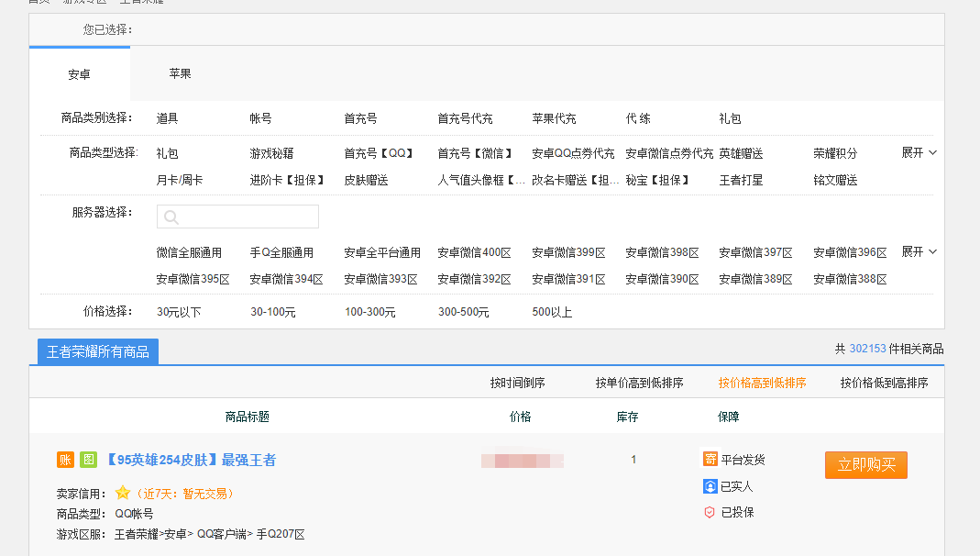Image resolution: width=980 pixels, height=556 pixels.
Task: Select product type 月卡/周卡
Action: click(x=180, y=180)
